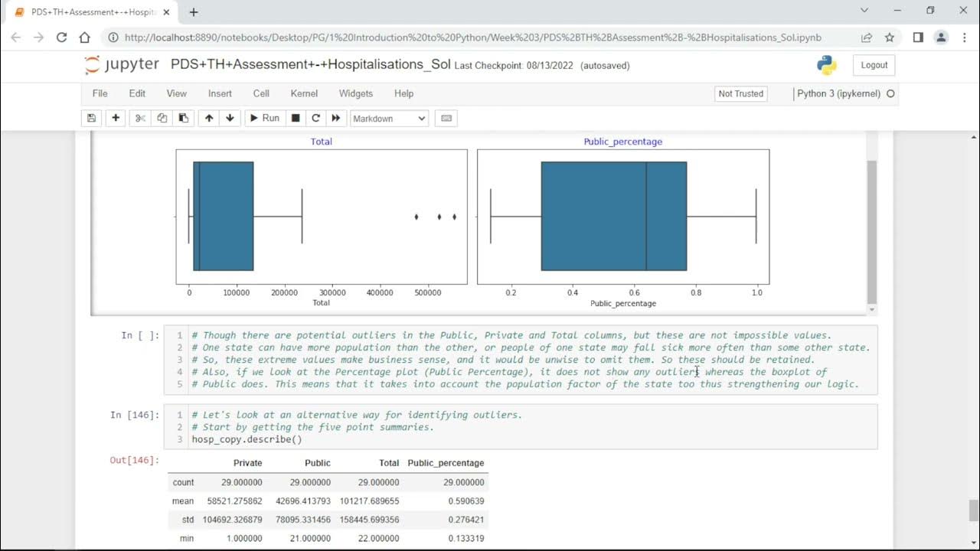
Task: Insert a cell below with plus icon
Action: point(116,118)
